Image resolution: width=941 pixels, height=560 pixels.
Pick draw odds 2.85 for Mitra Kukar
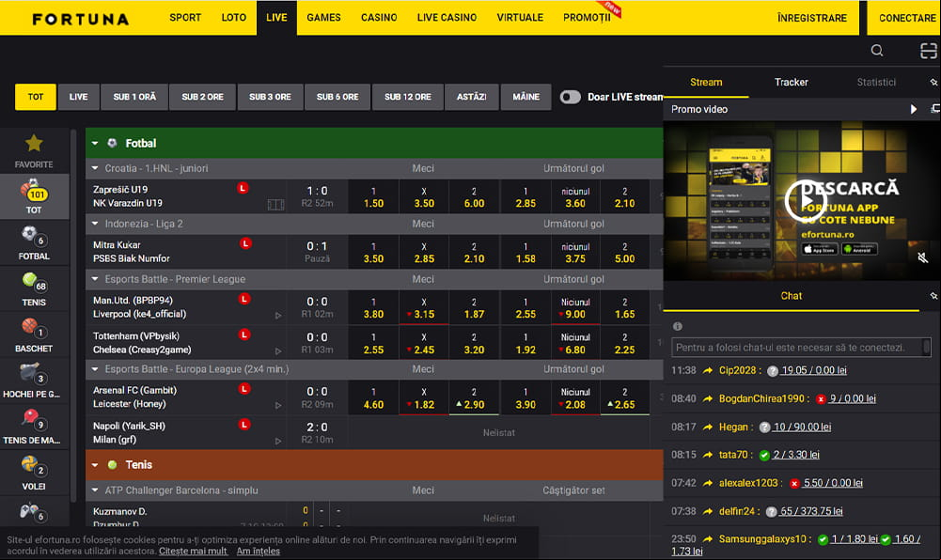[424, 253]
